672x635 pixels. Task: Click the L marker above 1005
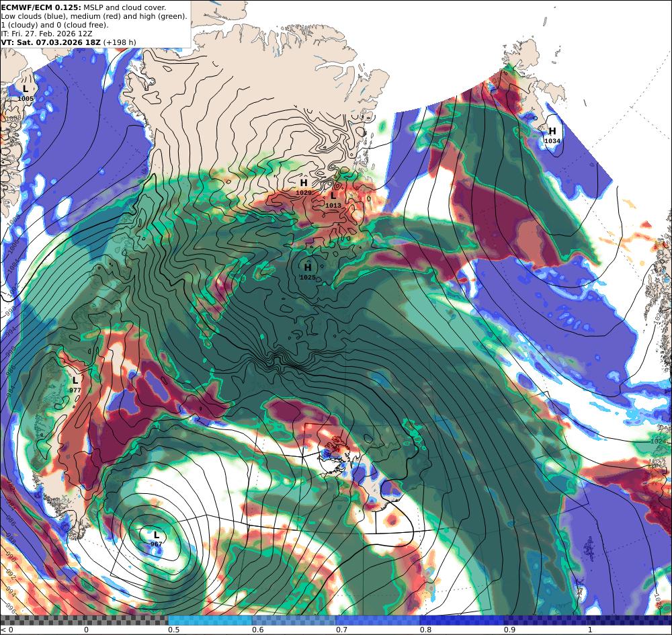point(26,89)
